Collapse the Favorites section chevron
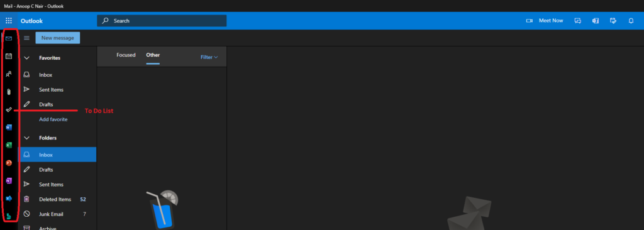The image size is (644, 230). click(x=26, y=58)
